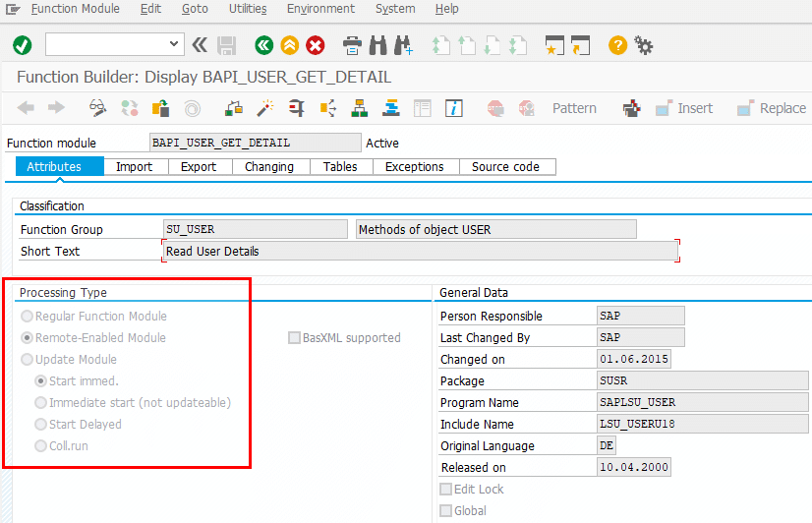The height and width of the screenshot is (523, 812).
Task: Switch to the Changing tab
Action: [271, 167]
